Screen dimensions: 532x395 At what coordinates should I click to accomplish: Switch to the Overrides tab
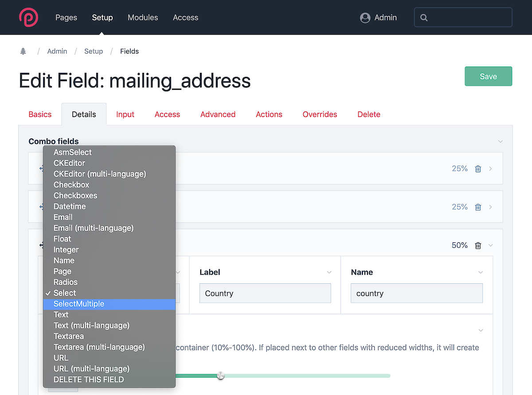(x=320, y=114)
